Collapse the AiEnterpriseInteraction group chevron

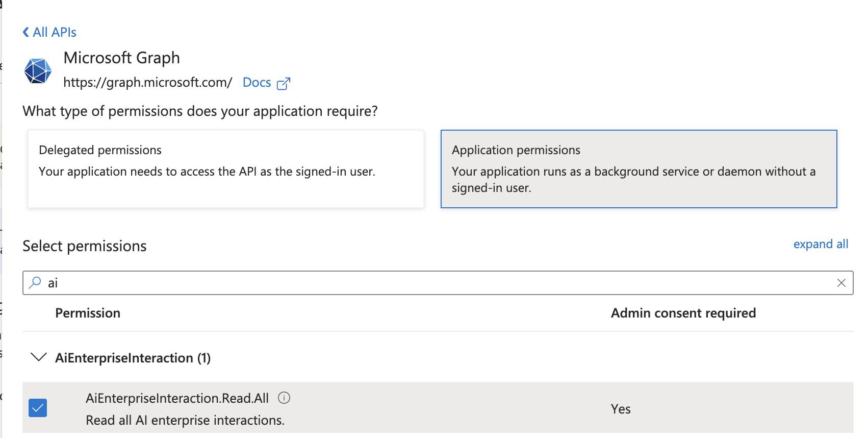[39, 357]
